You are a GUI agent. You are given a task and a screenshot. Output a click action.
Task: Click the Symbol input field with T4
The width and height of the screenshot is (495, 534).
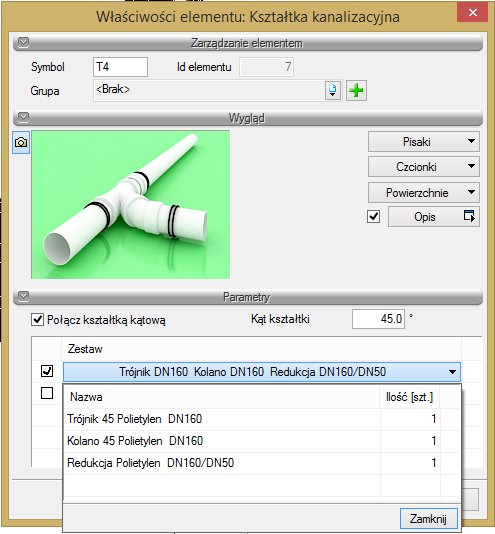click(120, 67)
